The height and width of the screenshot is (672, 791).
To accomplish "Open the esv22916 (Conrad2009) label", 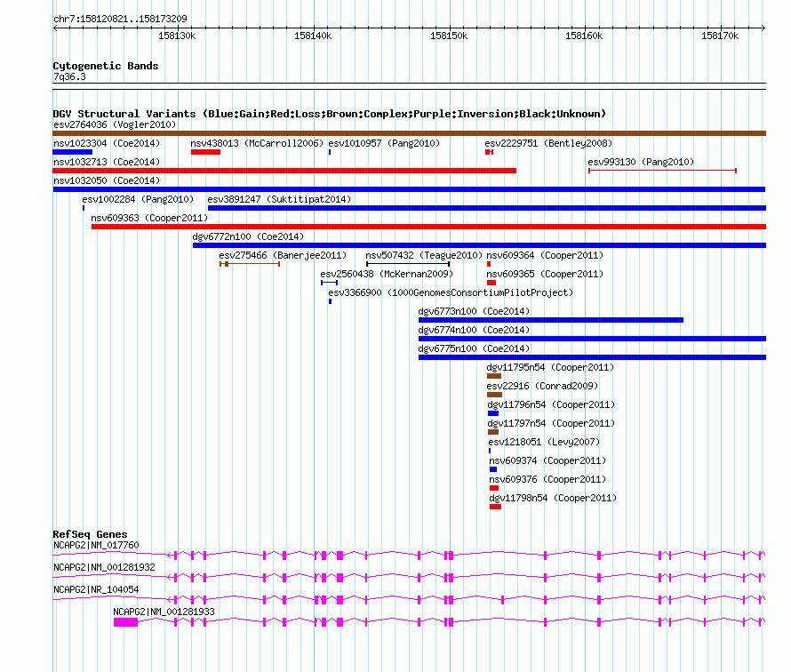I will (x=542, y=386).
